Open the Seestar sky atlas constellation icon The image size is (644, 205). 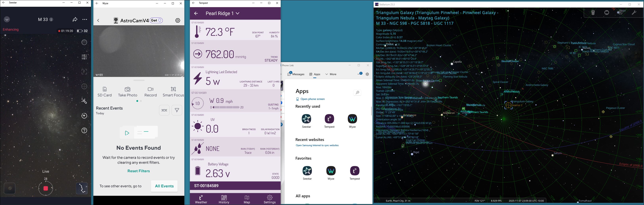coord(82,189)
